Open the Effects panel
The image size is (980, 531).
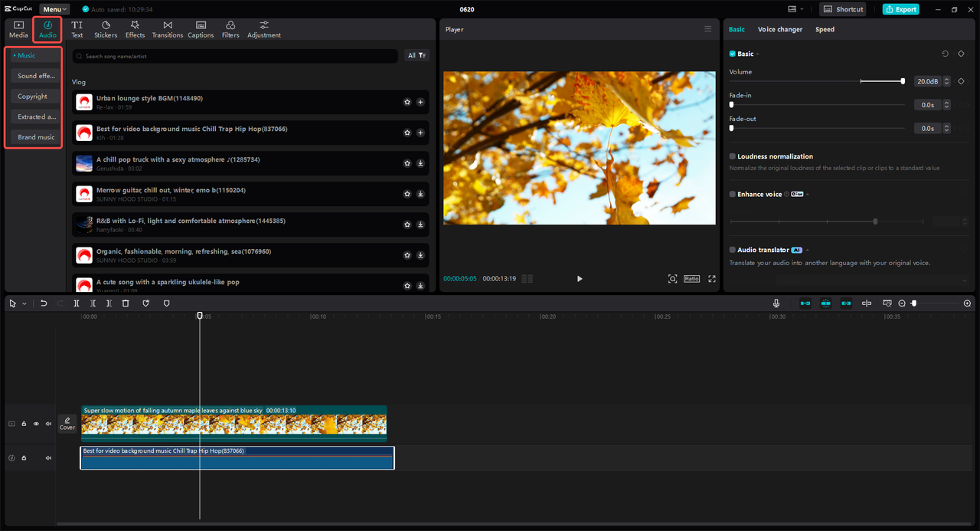[135, 29]
